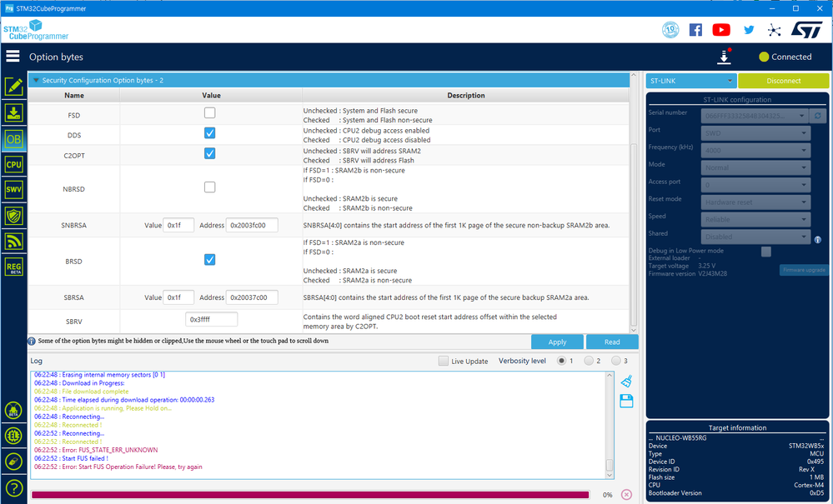
Task: Click the Name column header
Action: click(74, 96)
